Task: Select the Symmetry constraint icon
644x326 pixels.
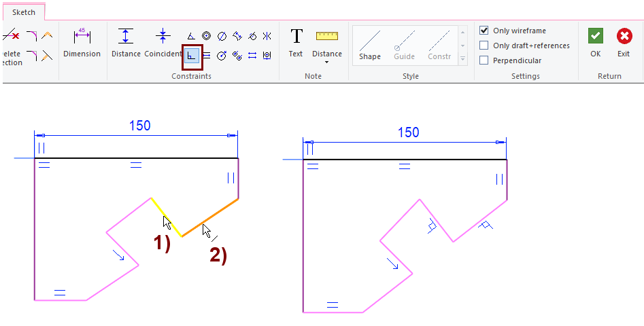Action: [x=267, y=37]
